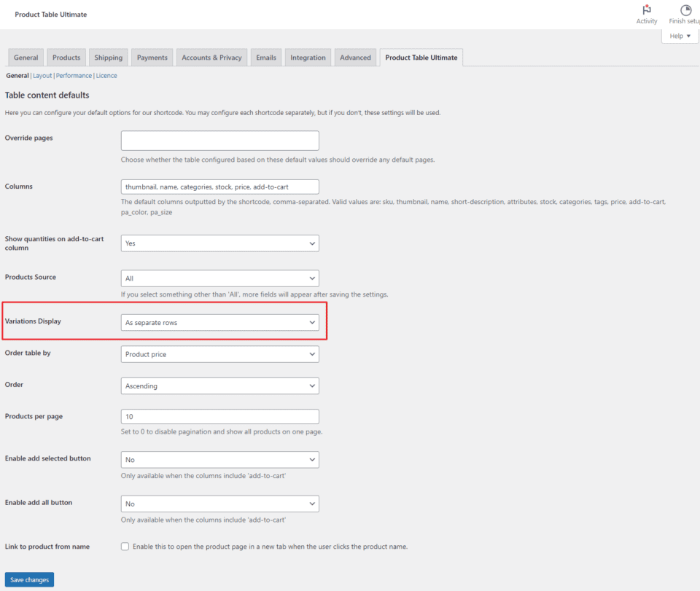Change the Order dropdown from Ascending

click(x=219, y=385)
